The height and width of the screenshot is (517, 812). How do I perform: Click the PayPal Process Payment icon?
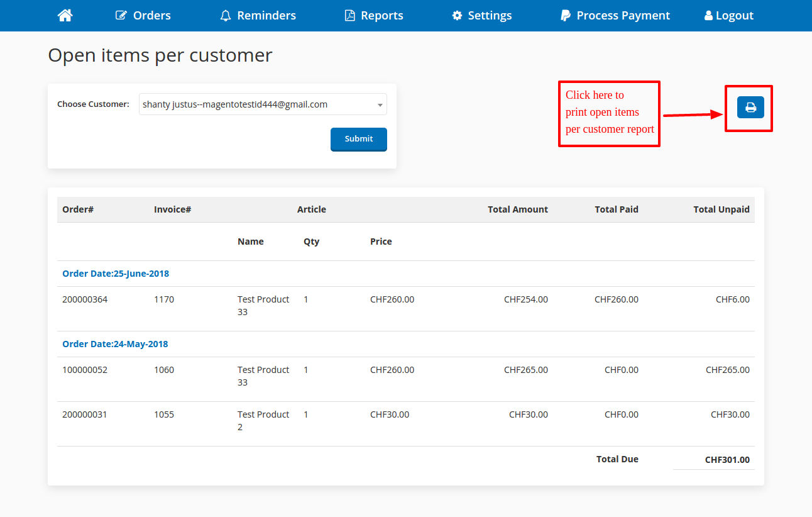(x=566, y=16)
